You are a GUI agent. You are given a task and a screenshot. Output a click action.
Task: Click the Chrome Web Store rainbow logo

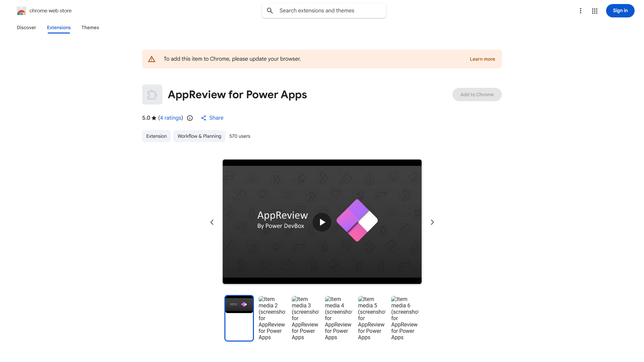(21, 11)
